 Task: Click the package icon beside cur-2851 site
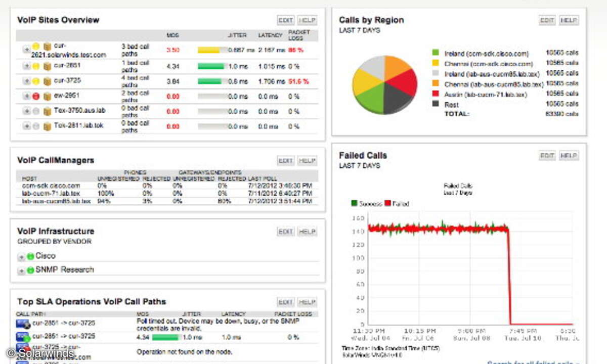(x=47, y=66)
